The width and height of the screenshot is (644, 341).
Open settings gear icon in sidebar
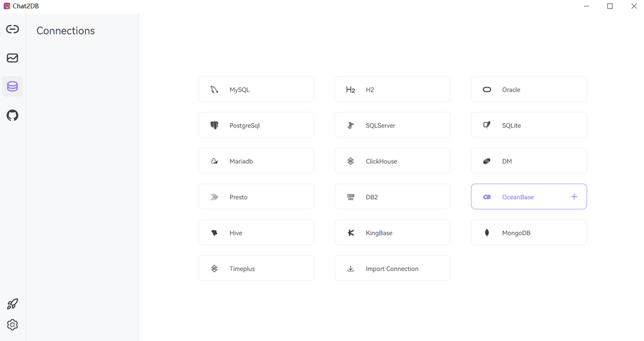pos(12,324)
